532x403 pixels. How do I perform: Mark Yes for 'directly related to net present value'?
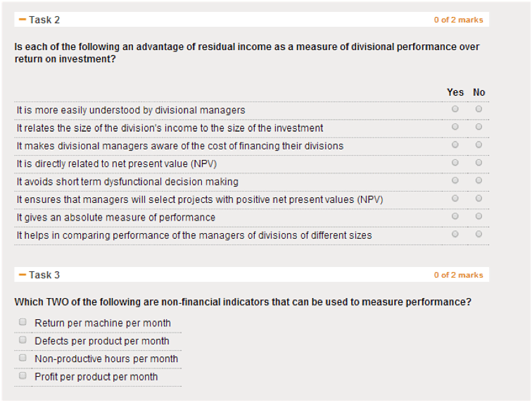click(455, 163)
